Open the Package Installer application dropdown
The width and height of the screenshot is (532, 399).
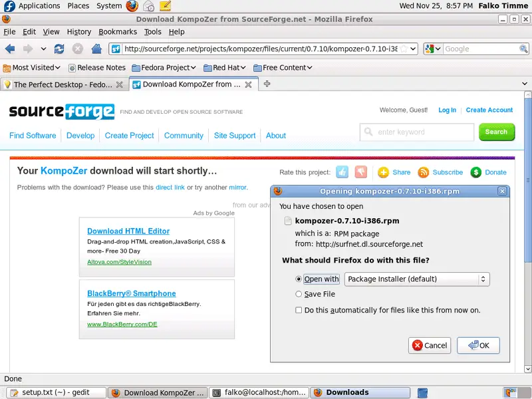(x=417, y=279)
